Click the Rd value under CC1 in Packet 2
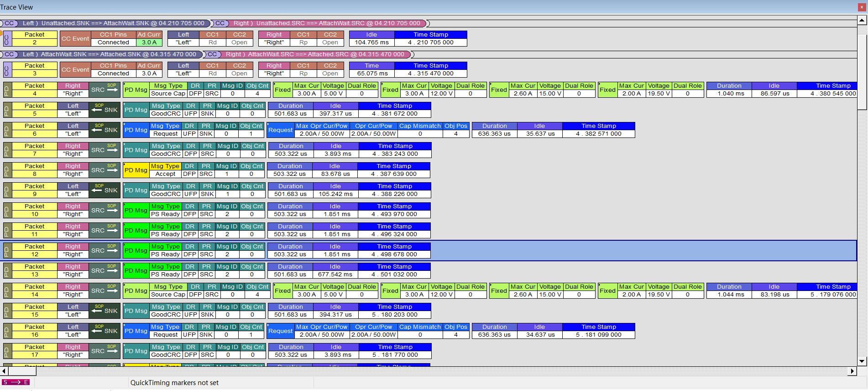Viewport: 868px width, 391px height. tap(213, 42)
